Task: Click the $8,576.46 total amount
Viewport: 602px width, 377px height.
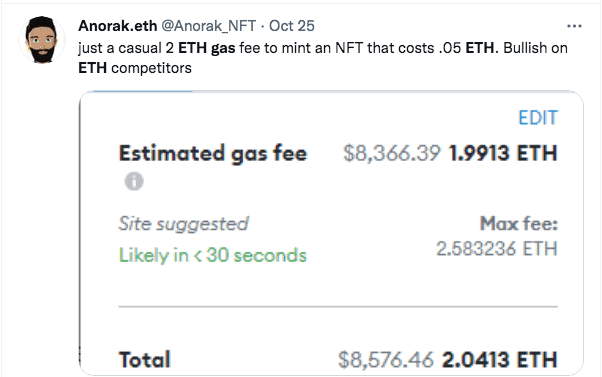Action: coord(386,360)
